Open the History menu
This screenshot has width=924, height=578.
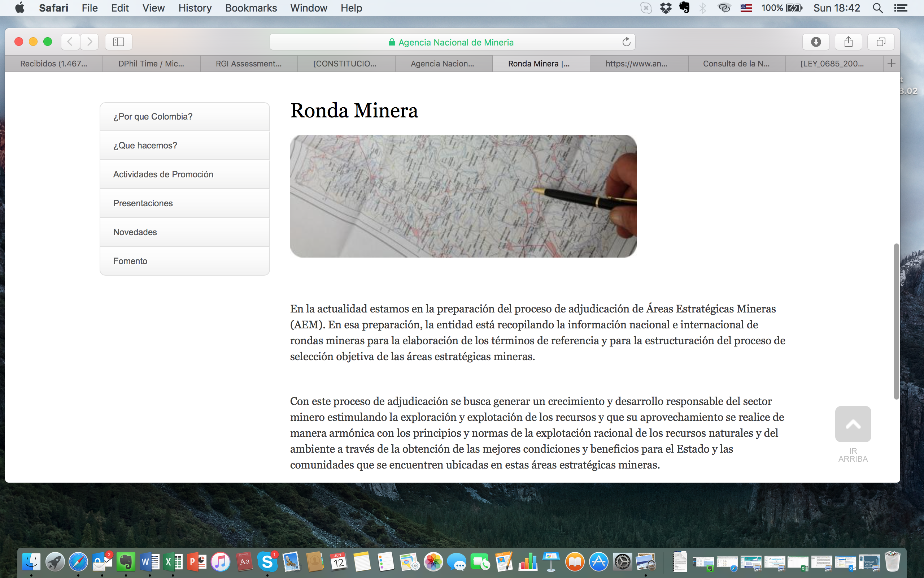point(195,8)
